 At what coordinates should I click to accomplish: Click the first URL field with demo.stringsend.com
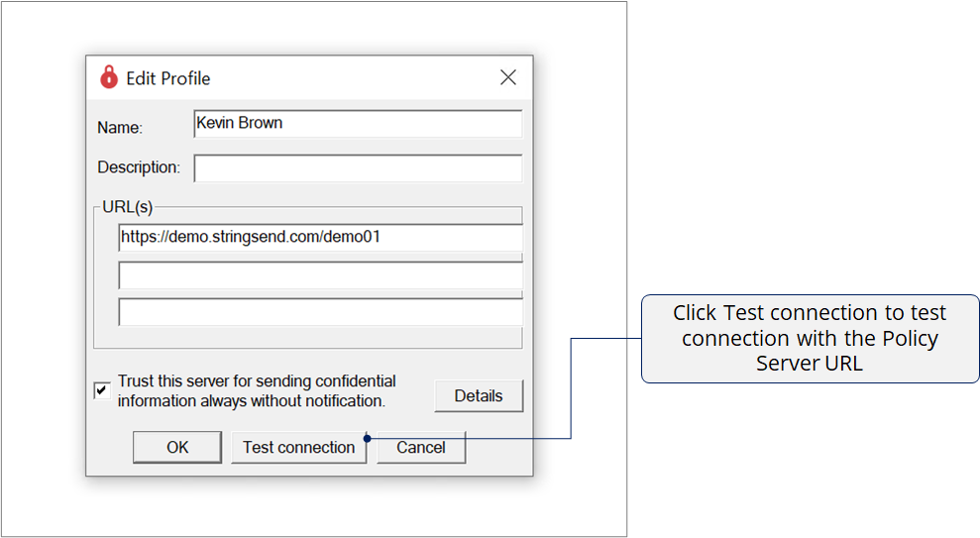(320, 238)
